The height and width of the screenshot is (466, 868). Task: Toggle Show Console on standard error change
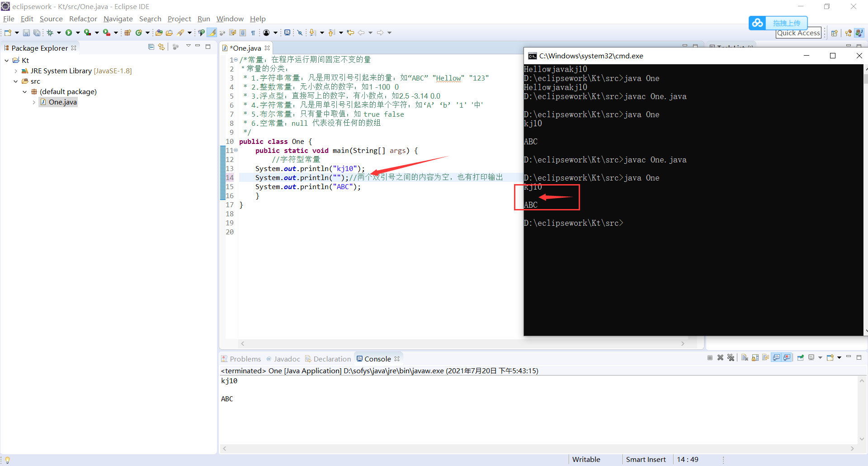point(787,357)
